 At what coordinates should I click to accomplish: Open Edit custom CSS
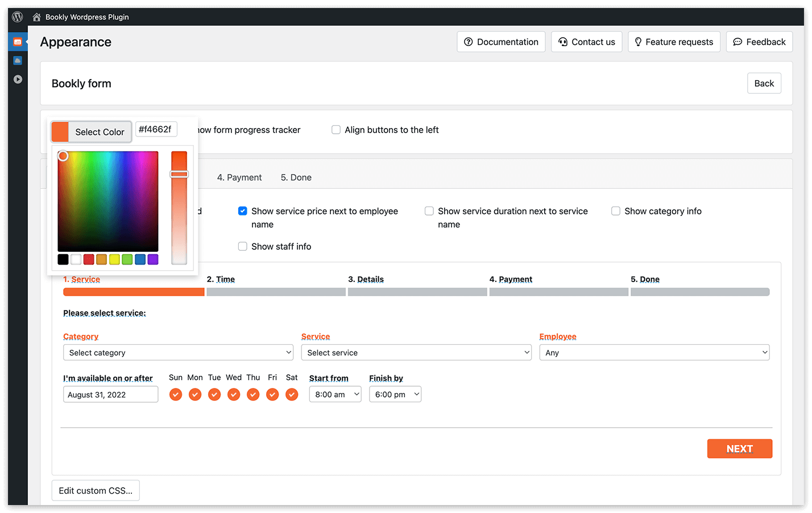(x=96, y=491)
